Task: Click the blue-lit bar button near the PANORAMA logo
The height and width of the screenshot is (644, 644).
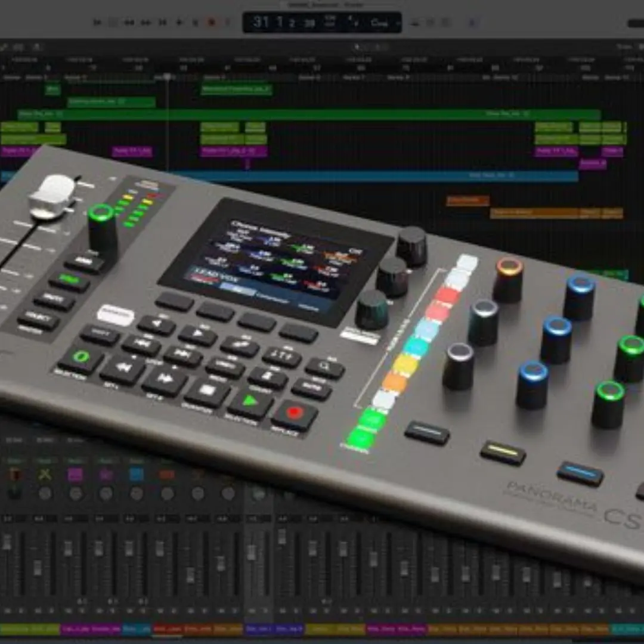Action: (580, 473)
